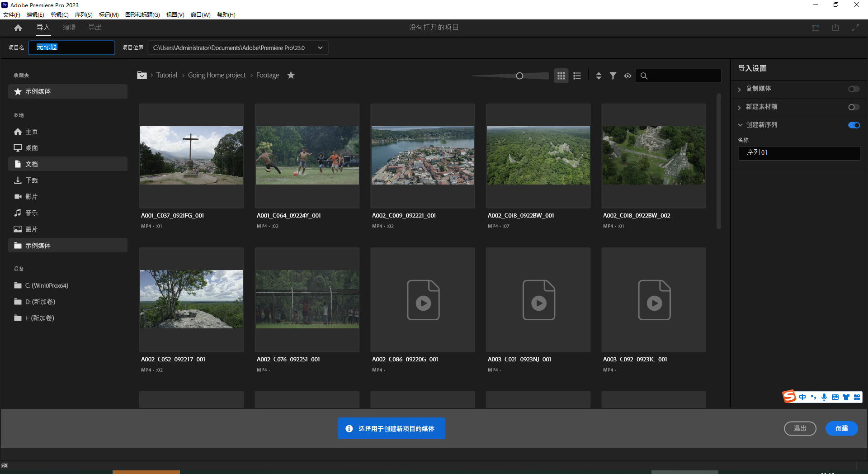The image size is (868, 474).
Task: Open the 窗口(W) menu
Action: pyautogui.click(x=200, y=15)
